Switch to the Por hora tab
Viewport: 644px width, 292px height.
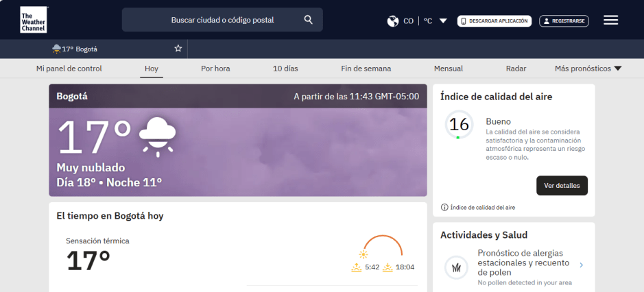(x=215, y=69)
